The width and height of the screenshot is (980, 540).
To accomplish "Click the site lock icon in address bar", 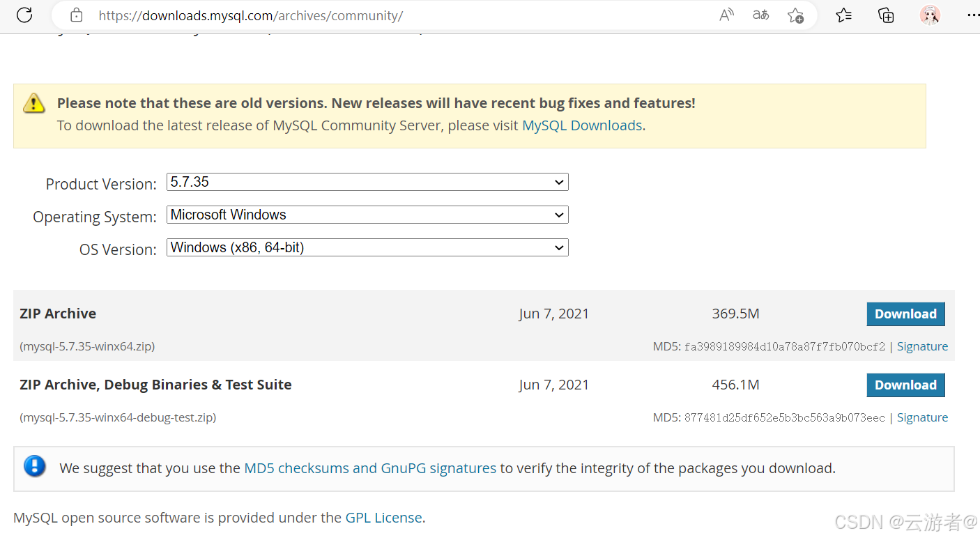I will pos(77,15).
